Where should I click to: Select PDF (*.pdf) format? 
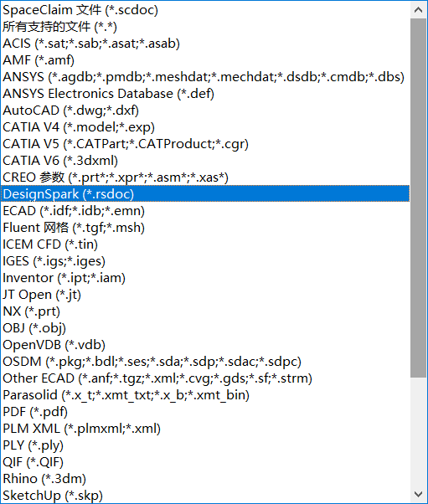click(x=205, y=411)
